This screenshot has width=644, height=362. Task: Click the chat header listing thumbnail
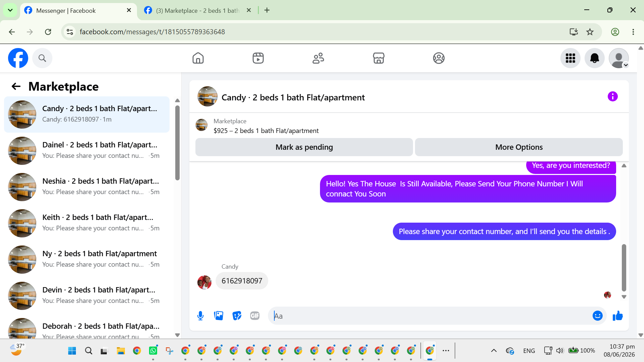(208, 96)
